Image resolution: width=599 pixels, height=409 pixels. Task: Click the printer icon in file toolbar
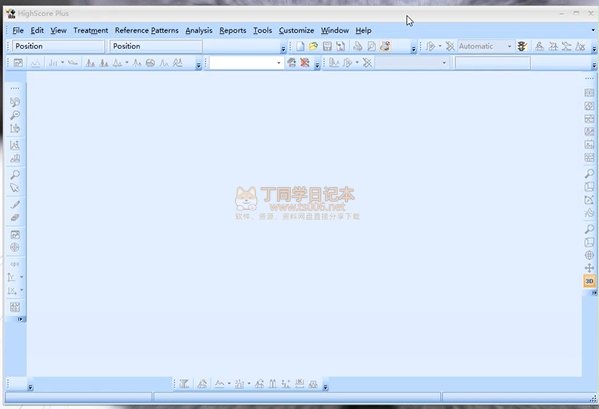(x=358, y=47)
